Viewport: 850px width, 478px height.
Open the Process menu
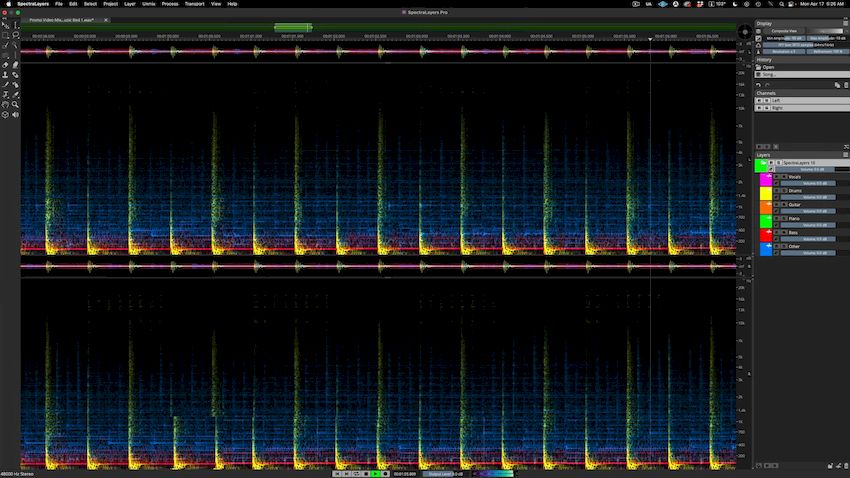point(170,4)
